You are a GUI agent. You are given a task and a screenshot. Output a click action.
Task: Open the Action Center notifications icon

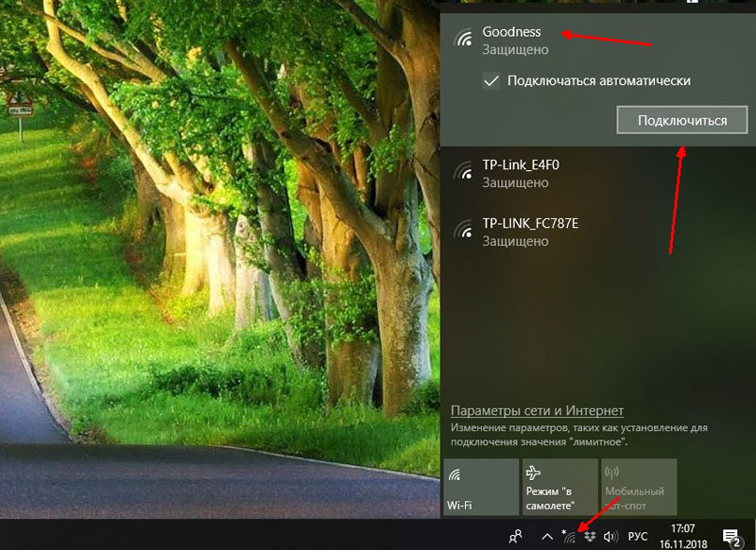731,537
